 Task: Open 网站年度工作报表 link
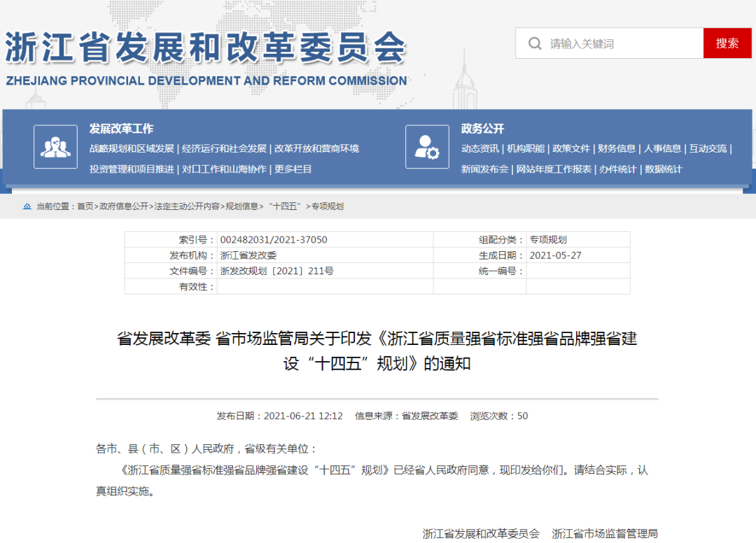554,169
